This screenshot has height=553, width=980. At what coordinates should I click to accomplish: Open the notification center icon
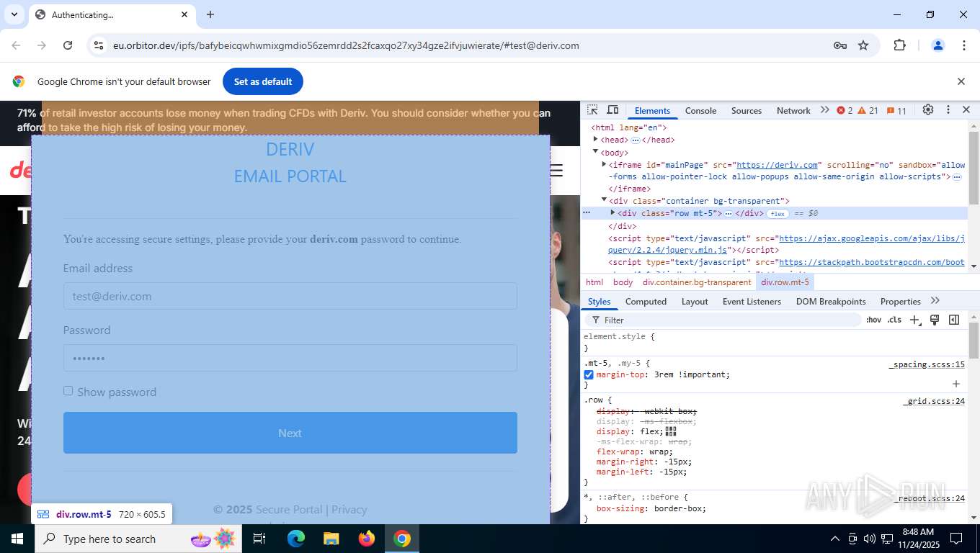pyautogui.click(x=956, y=539)
